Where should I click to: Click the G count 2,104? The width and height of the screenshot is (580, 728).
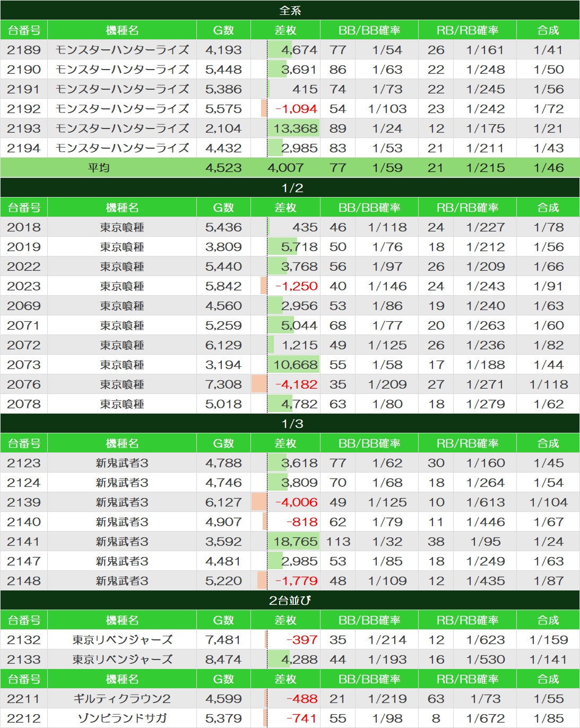click(223, 129)
